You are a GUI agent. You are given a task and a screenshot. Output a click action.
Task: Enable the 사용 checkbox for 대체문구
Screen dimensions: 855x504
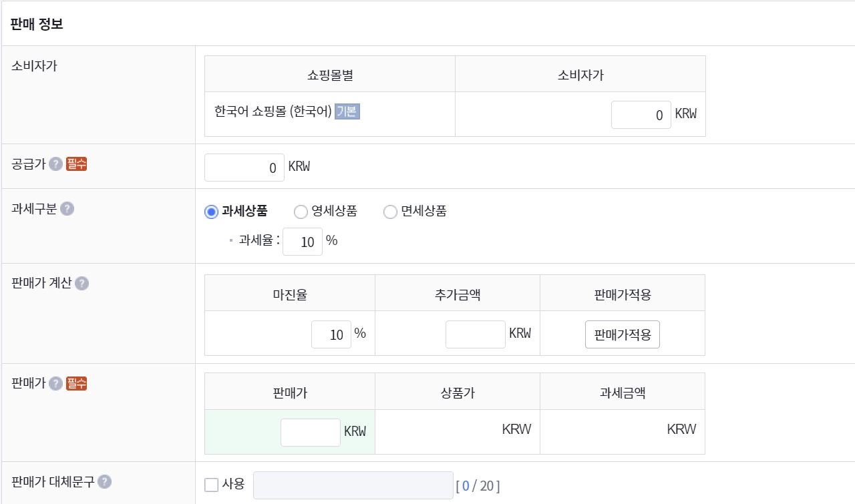[x=212, y=485]
